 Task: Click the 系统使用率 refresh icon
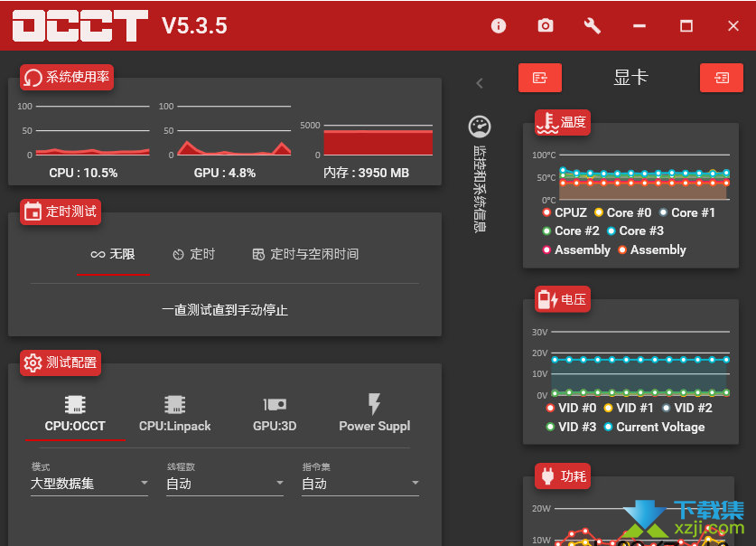coord(33,77)
